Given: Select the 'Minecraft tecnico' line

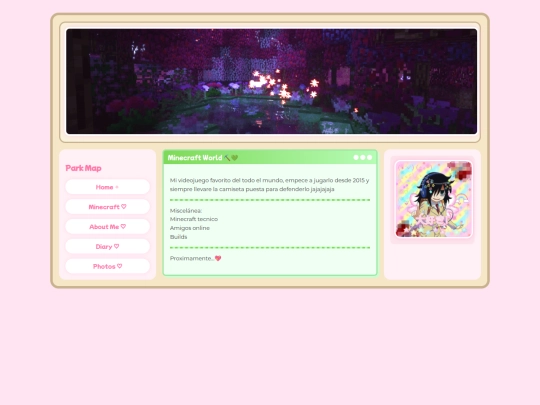Looking at the screenshot, I should pyautogui.click(x=194, y=219).
